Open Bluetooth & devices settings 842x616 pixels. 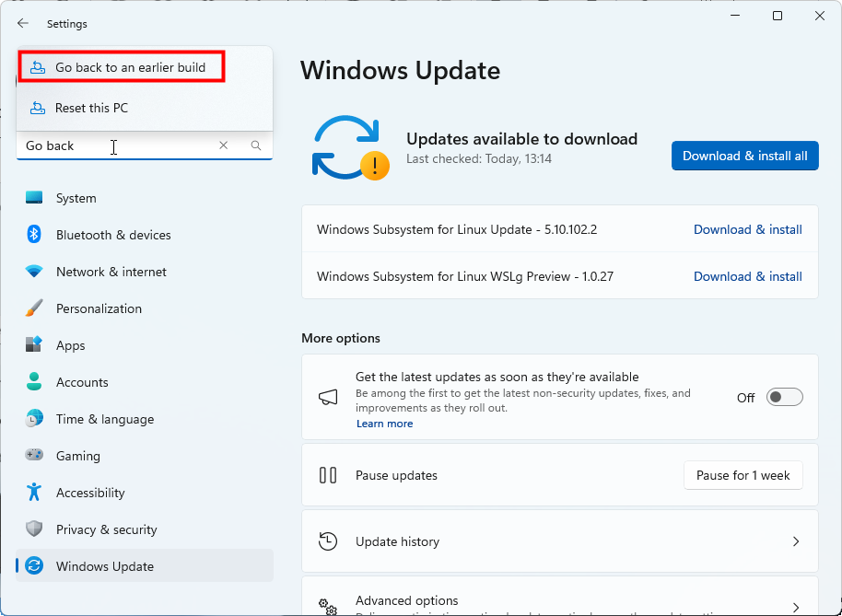(x=145, y=235)
